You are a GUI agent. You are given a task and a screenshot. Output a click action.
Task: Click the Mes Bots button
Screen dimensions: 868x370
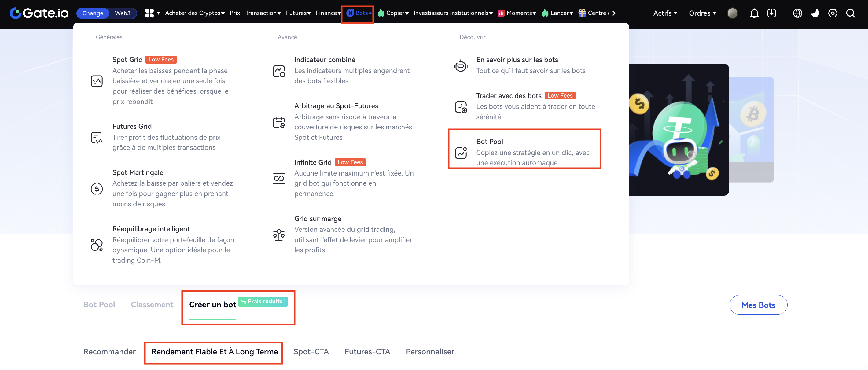tap(758, 305)
